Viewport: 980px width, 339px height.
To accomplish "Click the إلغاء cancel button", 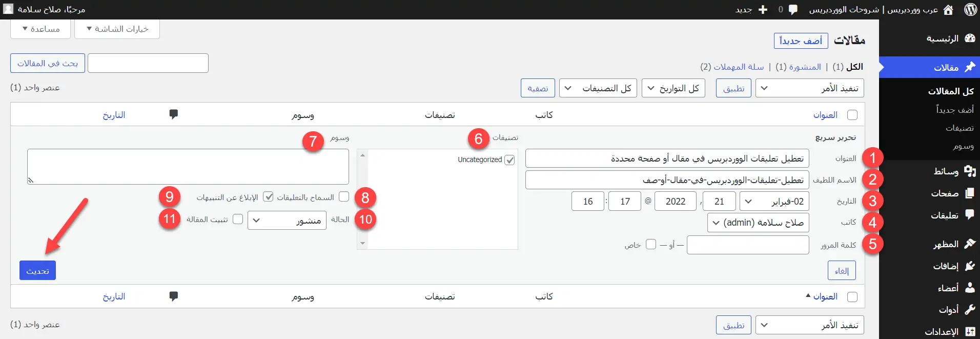I will coord(842,270).
